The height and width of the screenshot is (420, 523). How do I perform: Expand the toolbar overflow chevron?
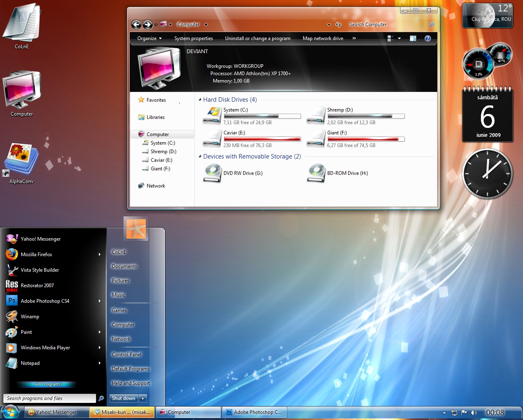pos(354,38)
